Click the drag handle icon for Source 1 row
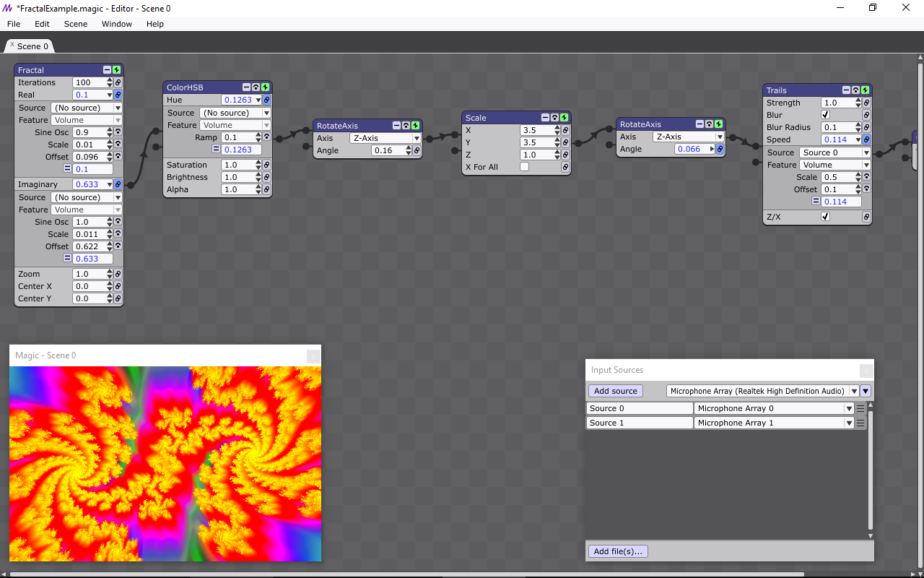 [860, 423]
